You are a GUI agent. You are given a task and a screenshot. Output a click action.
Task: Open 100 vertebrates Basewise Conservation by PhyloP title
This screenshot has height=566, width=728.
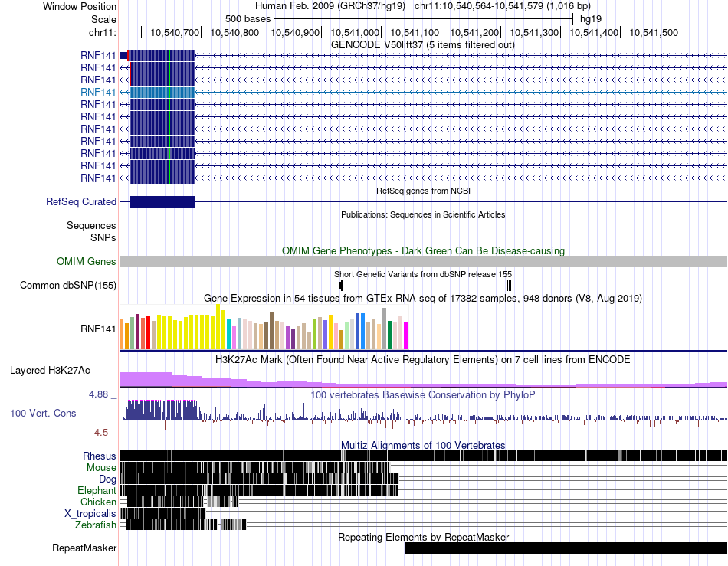click(423, 394)
